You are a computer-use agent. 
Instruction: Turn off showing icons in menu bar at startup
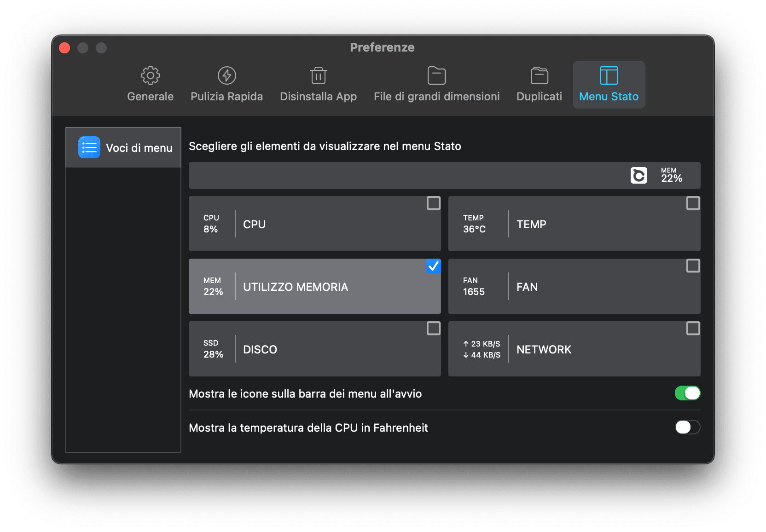click(x=687, y=393)
